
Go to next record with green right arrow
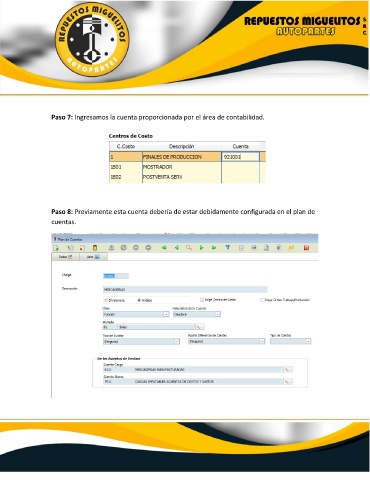[x=201, y=248]
